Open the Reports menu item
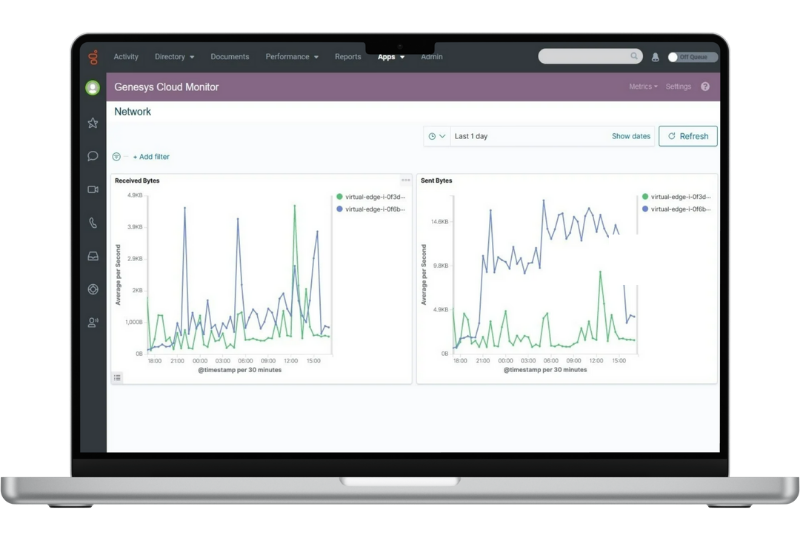The height and width of the screenshot is (533, 800). pyautogui.click(x=348, y=57)
